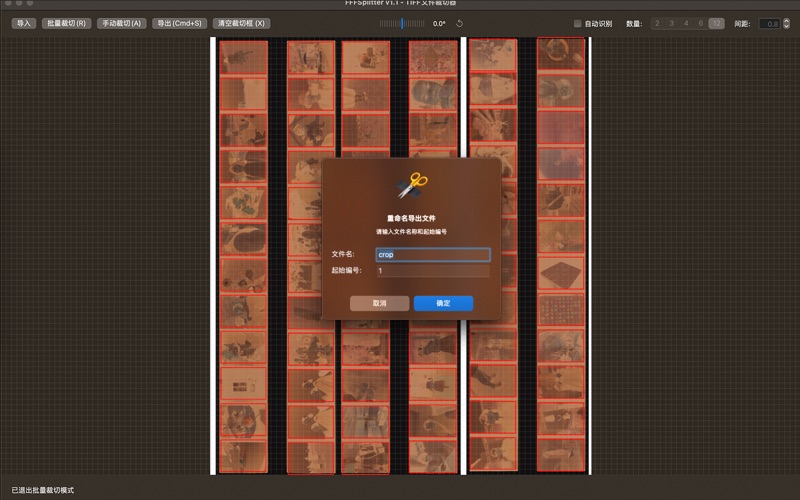Select the top frame of fourth film strip
The image size is (800, 500).
(433, 57)
